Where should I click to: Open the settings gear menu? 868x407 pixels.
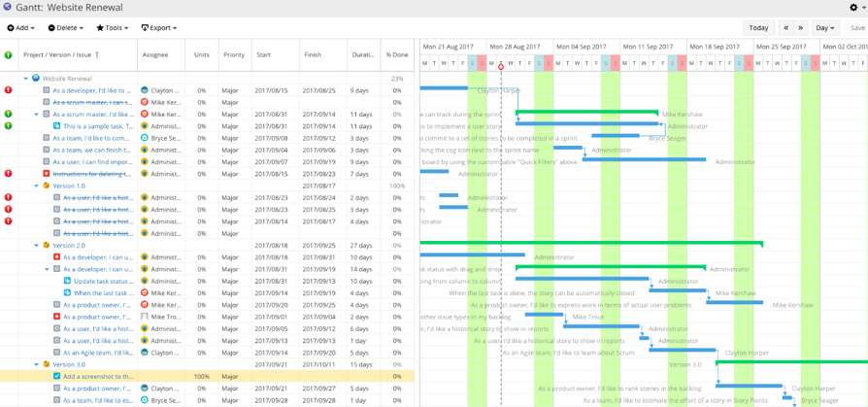[x=855, y=7]
